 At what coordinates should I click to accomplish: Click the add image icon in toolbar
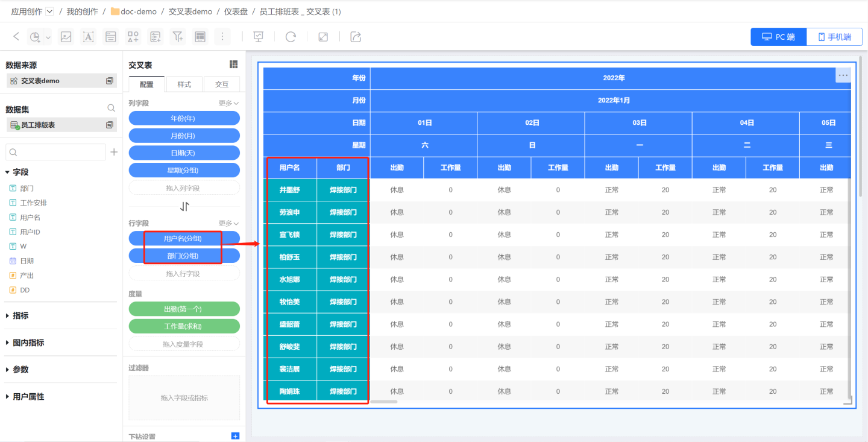(x=66, y=37)
